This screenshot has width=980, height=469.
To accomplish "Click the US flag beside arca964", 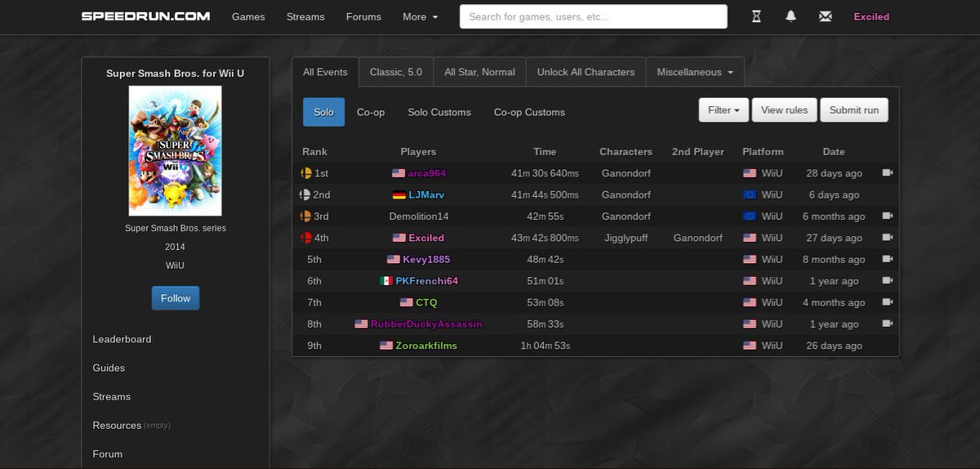I will click(399, 173).
